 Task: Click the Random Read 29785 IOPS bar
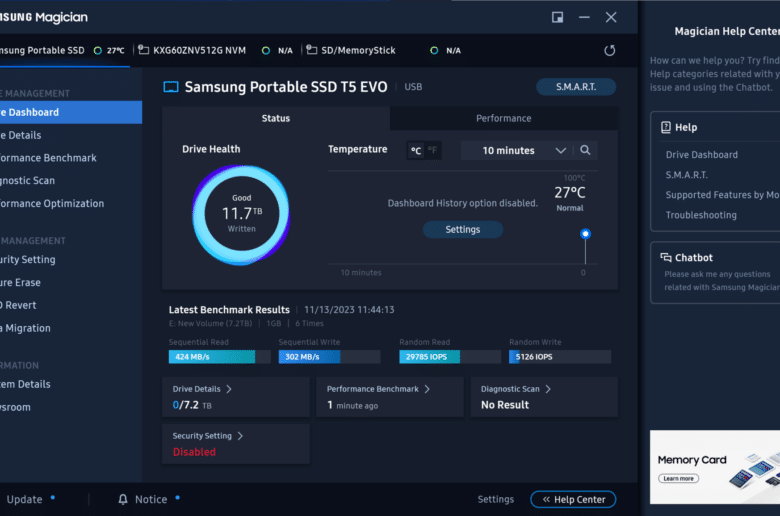[450, 357]
